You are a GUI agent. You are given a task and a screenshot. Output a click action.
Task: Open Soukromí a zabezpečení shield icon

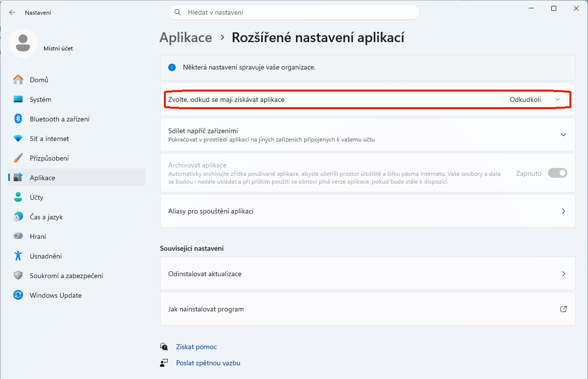[18, 276]
